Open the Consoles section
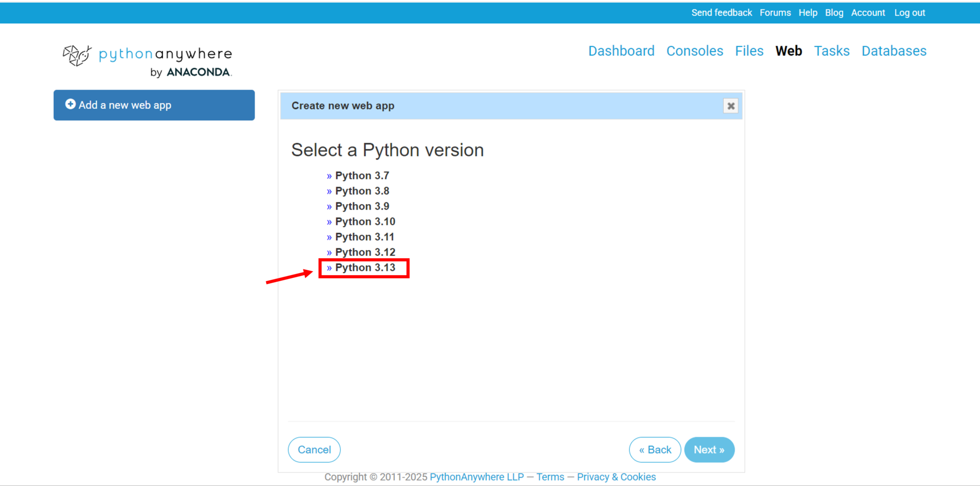 694,51
